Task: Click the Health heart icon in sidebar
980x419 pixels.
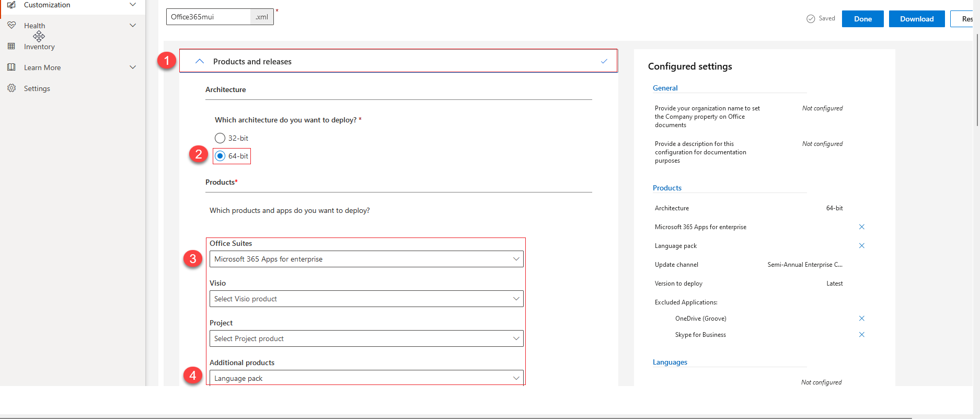Action: (x=11, y=25)
